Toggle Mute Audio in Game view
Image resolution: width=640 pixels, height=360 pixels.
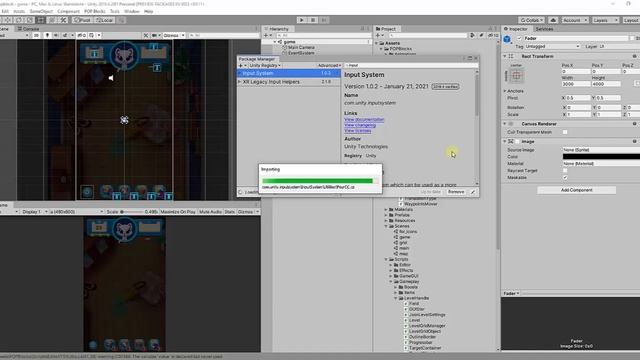tap(210, 212)
